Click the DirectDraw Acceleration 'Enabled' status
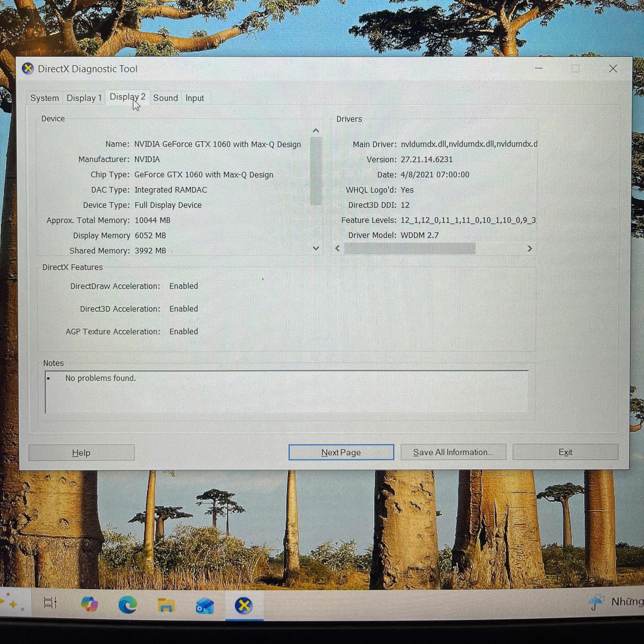Viewport: 644px width, 644px height. click(184, 286)
